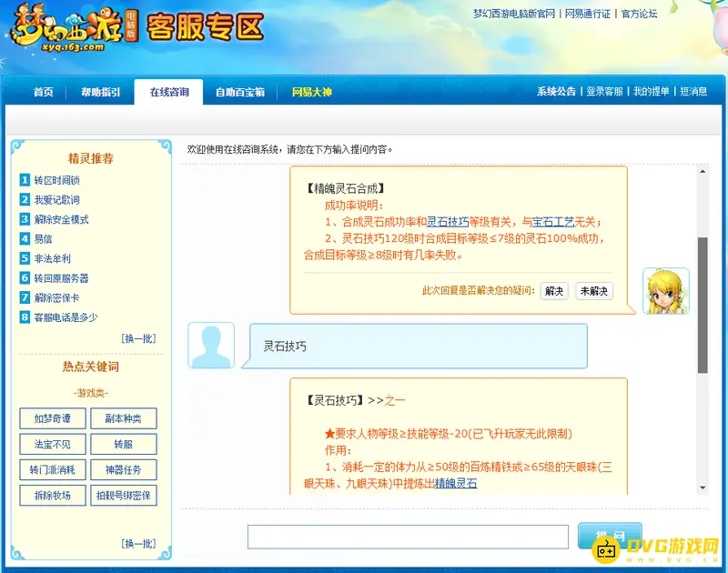
Task: Click the 副本种类 keyword button
Action: coord(124,418)
